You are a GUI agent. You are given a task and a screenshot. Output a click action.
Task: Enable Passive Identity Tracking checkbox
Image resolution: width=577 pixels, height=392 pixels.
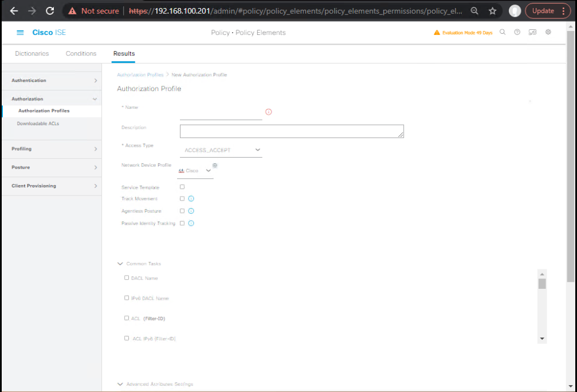pyautogui.click(x=182, y=224)
